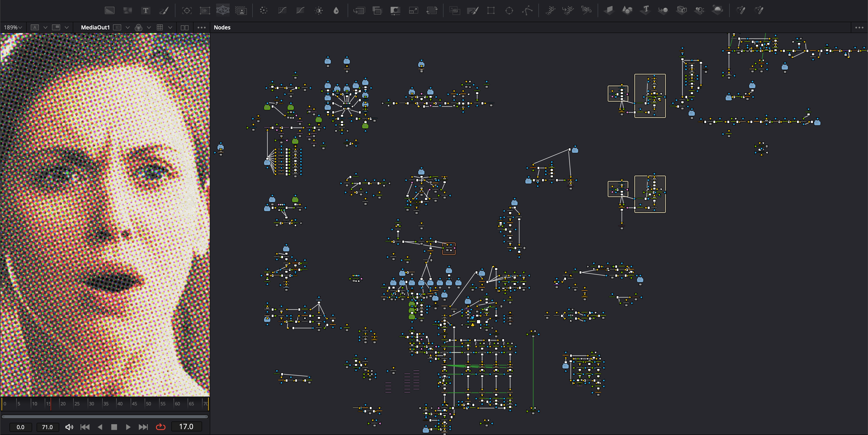Image resolution: width=868 pixels, height=435 pixels.
Task: Add the pMerge particle node
Action: tap(568, 10)
